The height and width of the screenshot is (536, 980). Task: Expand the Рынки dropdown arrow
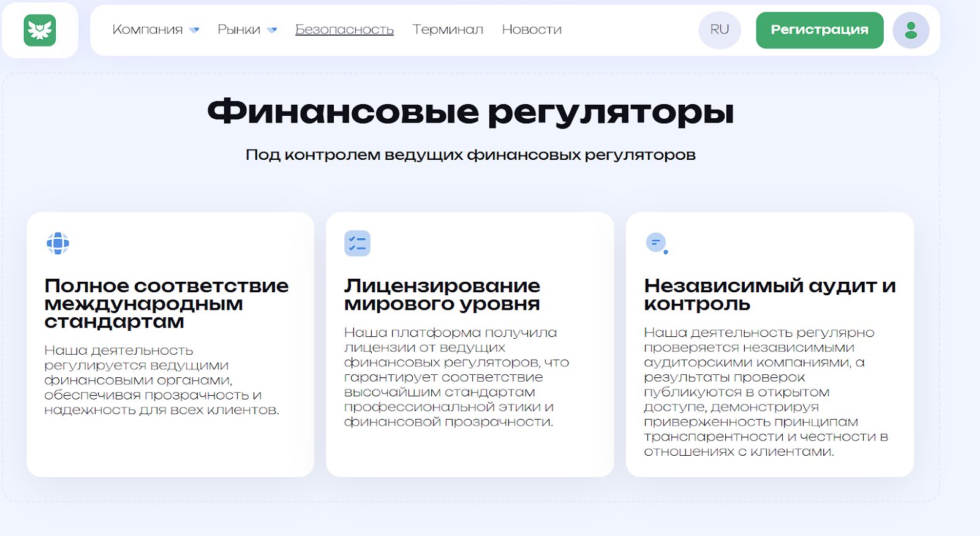[272, 30]
